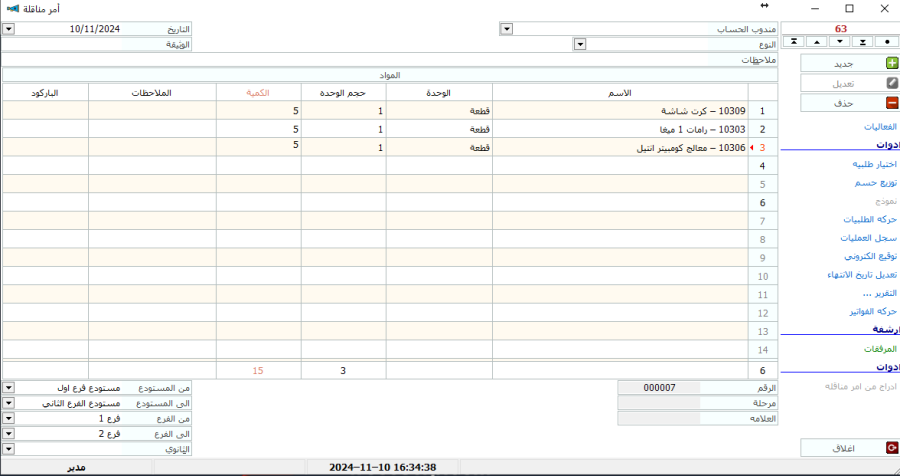Click ادراج من امر مناقله link

860,386
